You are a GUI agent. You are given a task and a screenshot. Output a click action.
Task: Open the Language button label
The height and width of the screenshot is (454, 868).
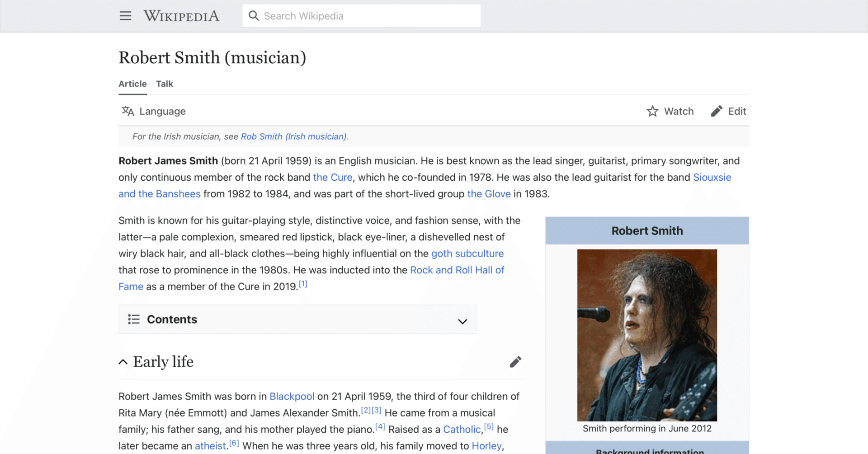[162, 111]
